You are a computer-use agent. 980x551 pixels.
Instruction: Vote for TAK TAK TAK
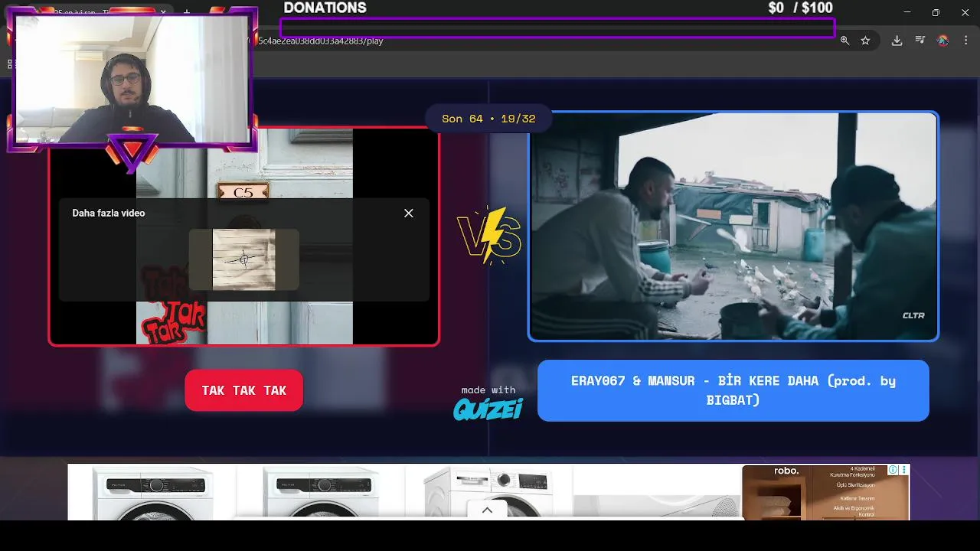coord(244,390)
